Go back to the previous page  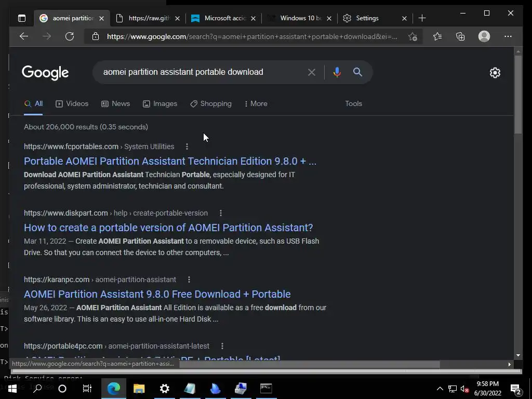(x=24, y=36)
